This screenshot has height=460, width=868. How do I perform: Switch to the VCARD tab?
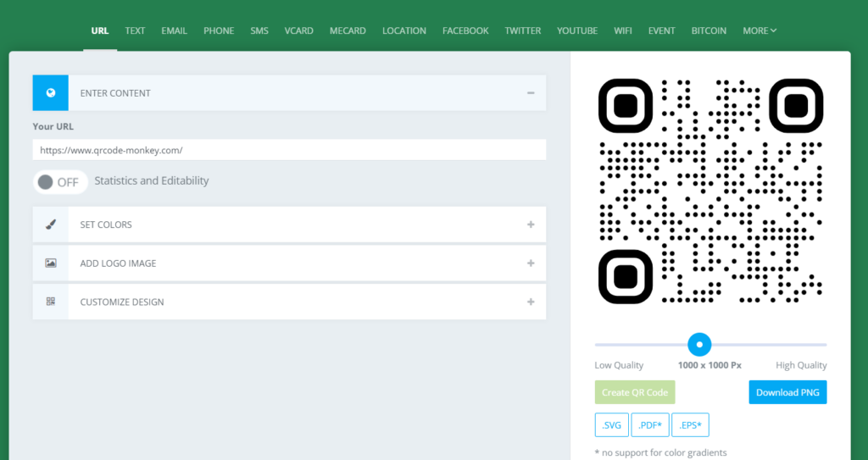click(299, 30)
